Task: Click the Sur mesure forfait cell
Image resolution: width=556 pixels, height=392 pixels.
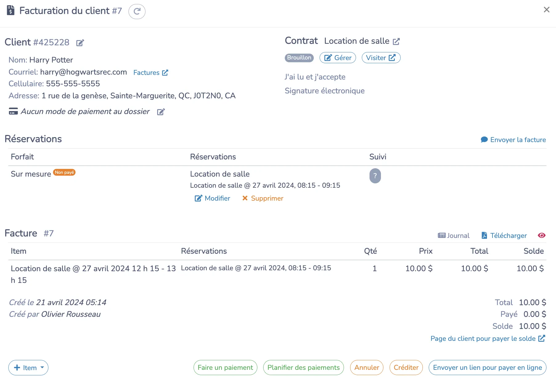Action: point(31,174)
